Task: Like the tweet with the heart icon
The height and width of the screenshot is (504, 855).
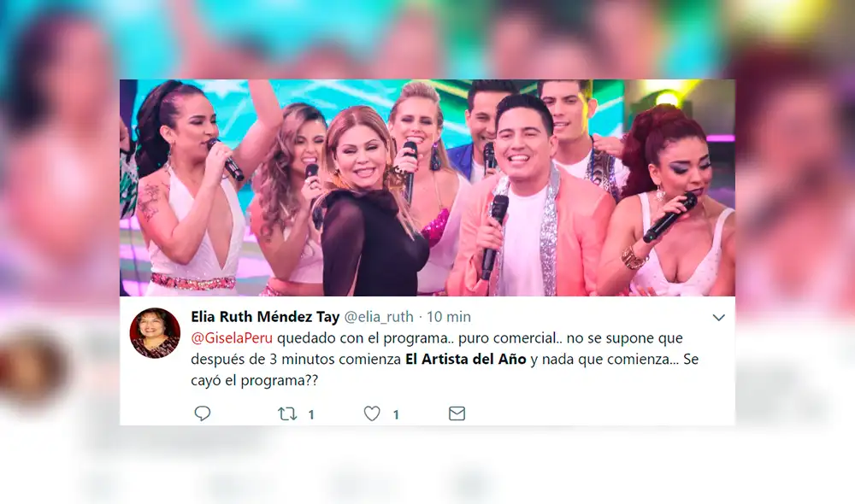Action: (x=372, y=414)
